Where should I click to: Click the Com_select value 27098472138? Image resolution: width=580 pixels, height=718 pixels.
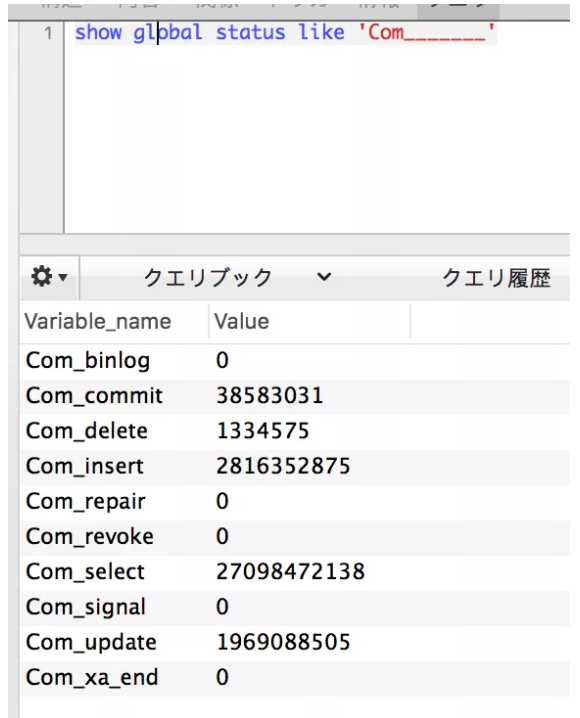290,571
